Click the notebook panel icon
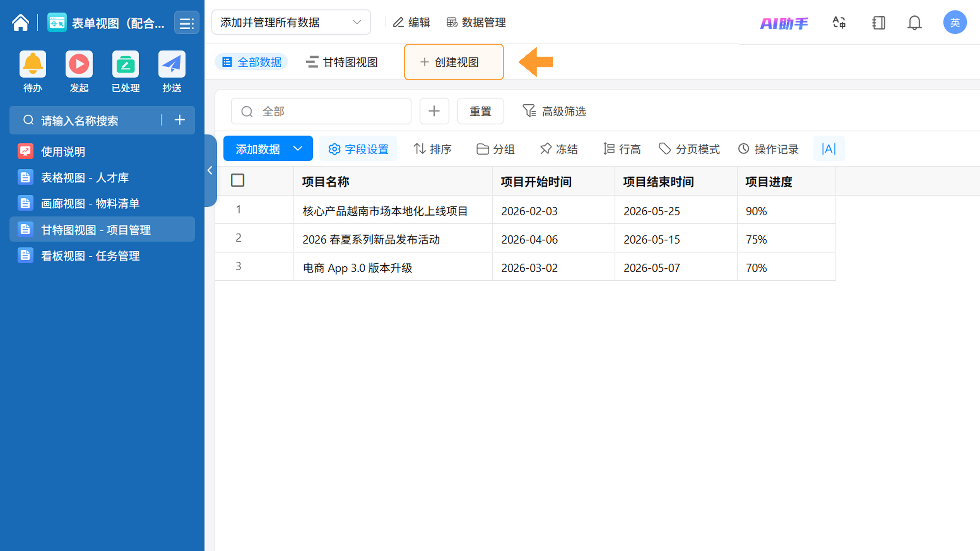The width and height of the screenshot is (980, 551). click(878, 23)
